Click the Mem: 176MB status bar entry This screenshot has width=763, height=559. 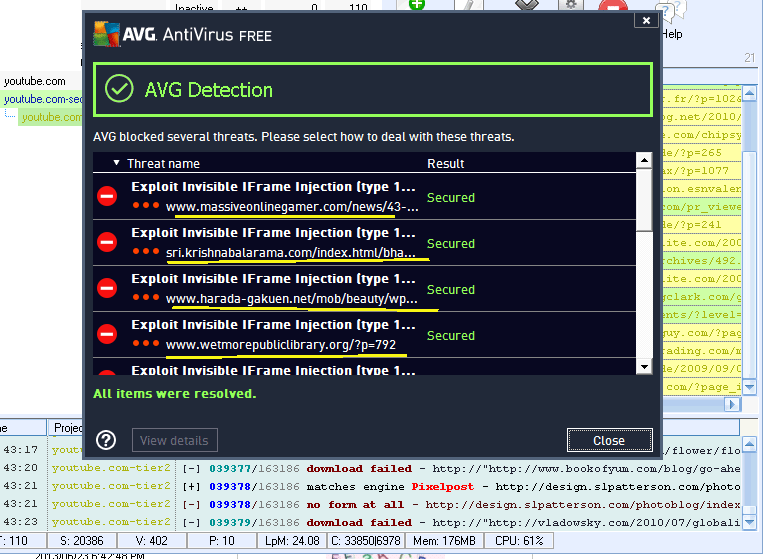[x=444, y=541]
